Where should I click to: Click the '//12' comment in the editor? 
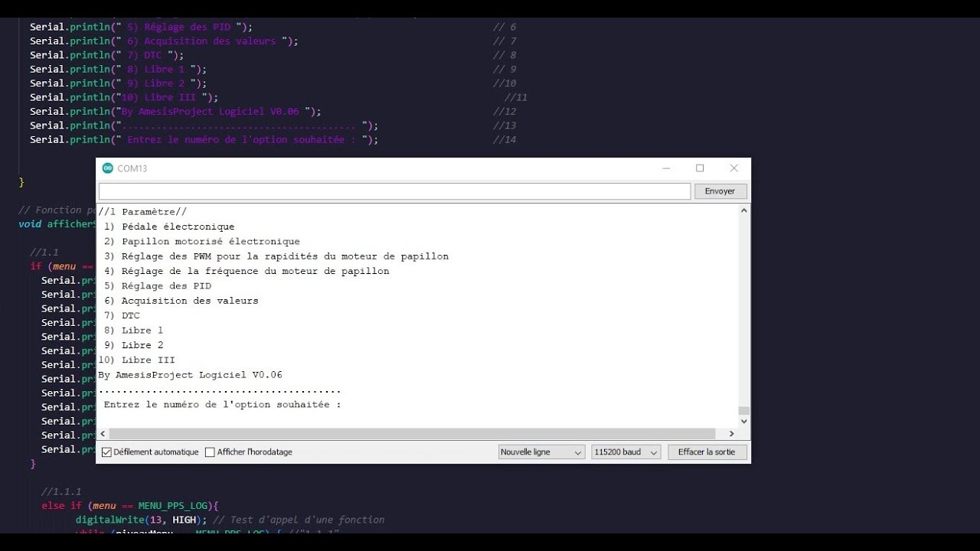505,111
